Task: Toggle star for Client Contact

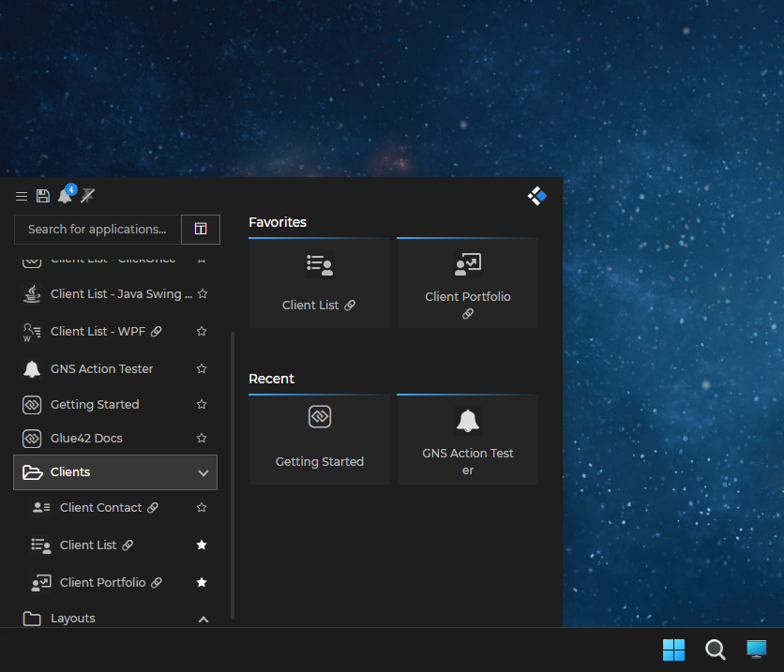Action: pos(202,508)
